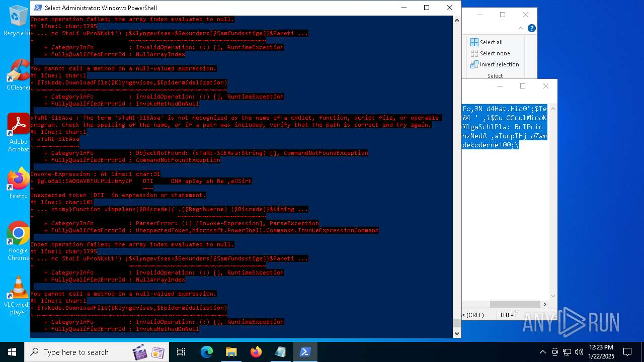This screenshot has width=644, height=362.
Task: Click the 'Unexpected token DTI' error line
Action: click(118, 195)
